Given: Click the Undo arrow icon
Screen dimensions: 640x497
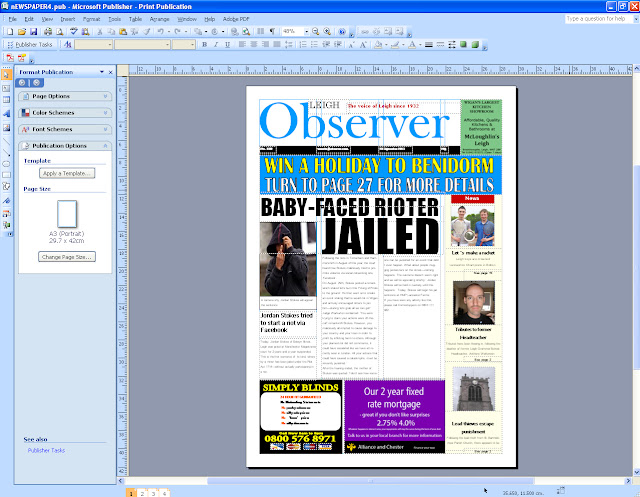Looking at the screenshot, I should coord(160,31).
